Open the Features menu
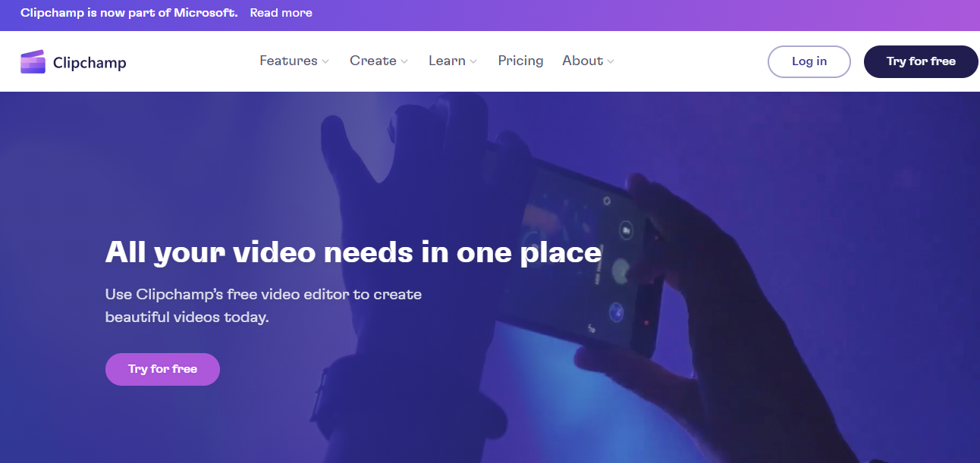Screen dimensions: 980x463 tap(288, 61)
